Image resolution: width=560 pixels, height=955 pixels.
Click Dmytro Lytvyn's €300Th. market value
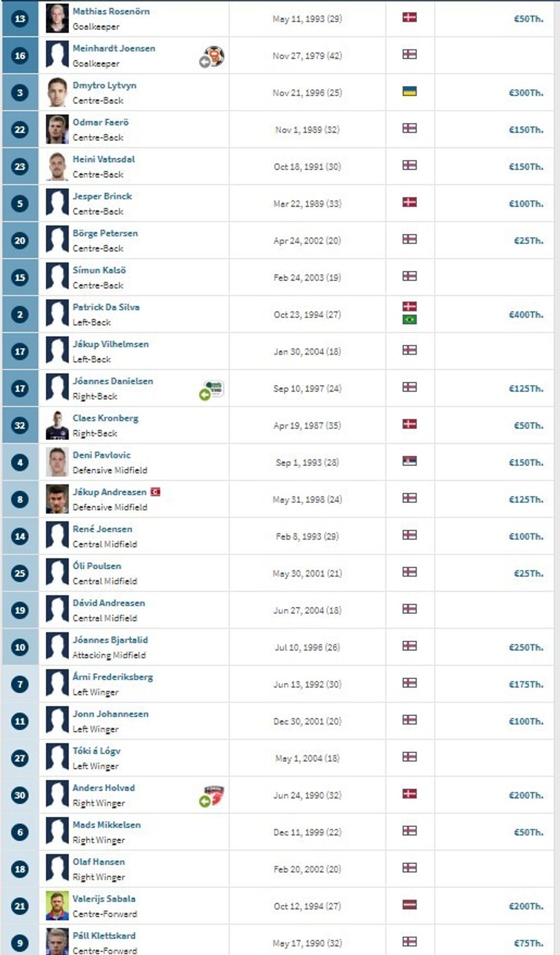[x=525, y=93]
